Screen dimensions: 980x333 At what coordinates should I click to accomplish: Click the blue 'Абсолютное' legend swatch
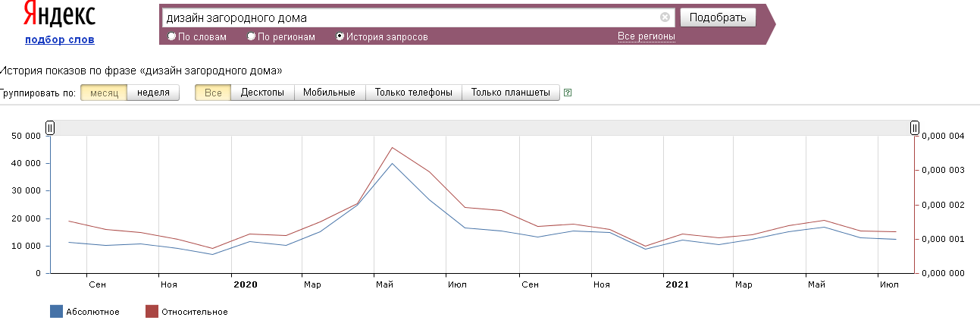coord(56,311)
